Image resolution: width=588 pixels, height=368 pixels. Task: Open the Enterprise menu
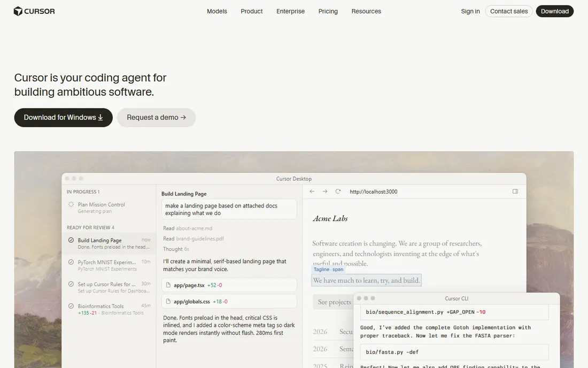pyautogui.click(x=291, y=11)
